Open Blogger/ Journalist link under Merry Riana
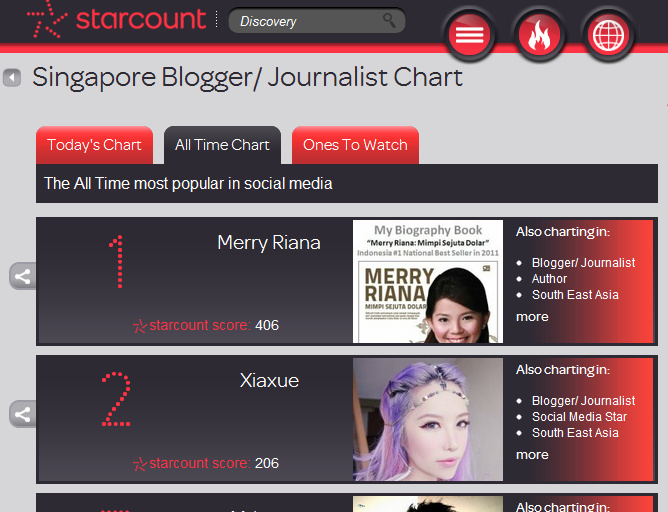Screen dimensions: 668x512 (x=583, y=263)
